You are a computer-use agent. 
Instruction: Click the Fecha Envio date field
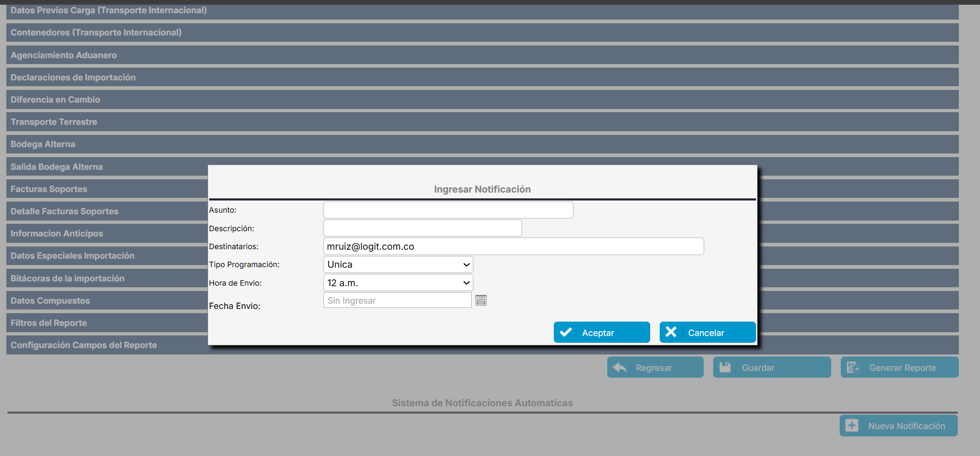tap(397, 300)
